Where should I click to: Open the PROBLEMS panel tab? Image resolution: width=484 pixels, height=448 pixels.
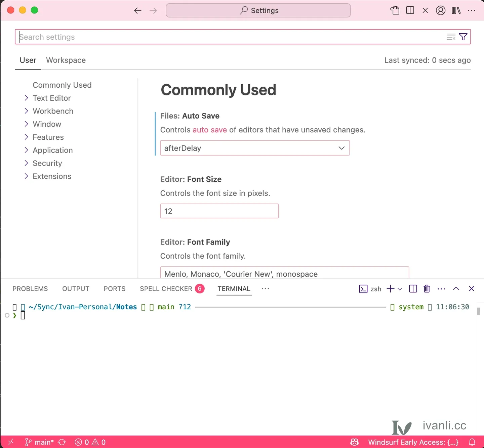[x=30, y=289]
